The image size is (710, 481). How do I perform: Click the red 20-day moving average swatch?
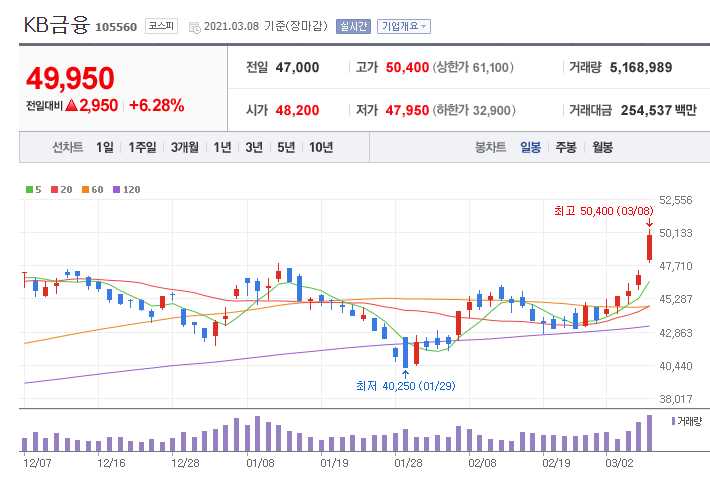(x=54, y=189)
